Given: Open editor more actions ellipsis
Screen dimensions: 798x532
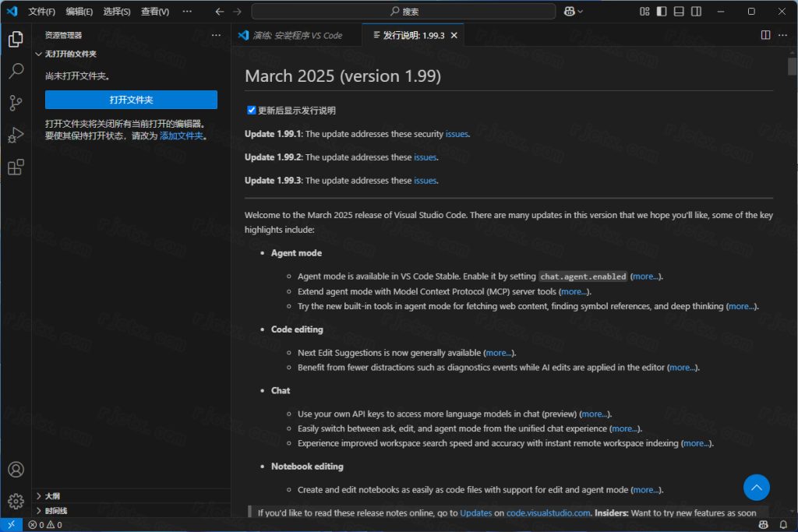Looking at the screenshot, I should 782,35.
